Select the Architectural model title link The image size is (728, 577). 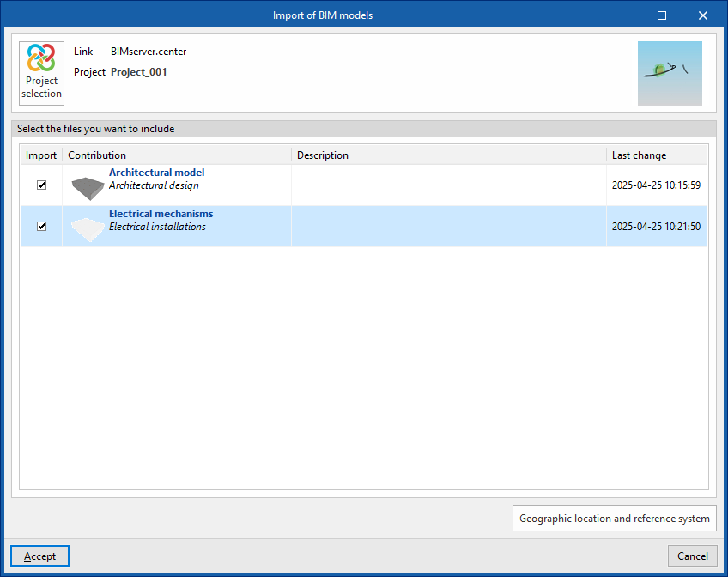click(156, 173)
